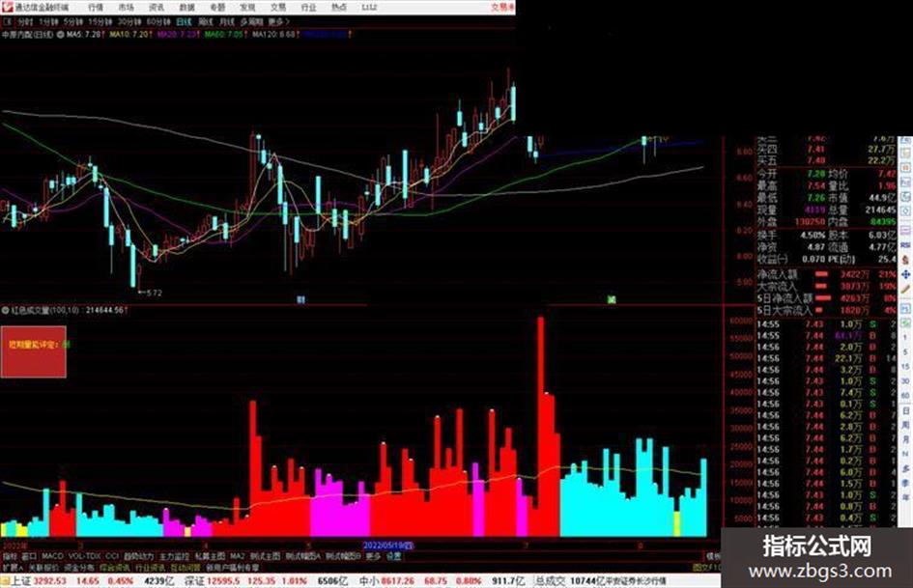
Task: Switch indicator to 测试辅图A
Action: tap(303, 556)
